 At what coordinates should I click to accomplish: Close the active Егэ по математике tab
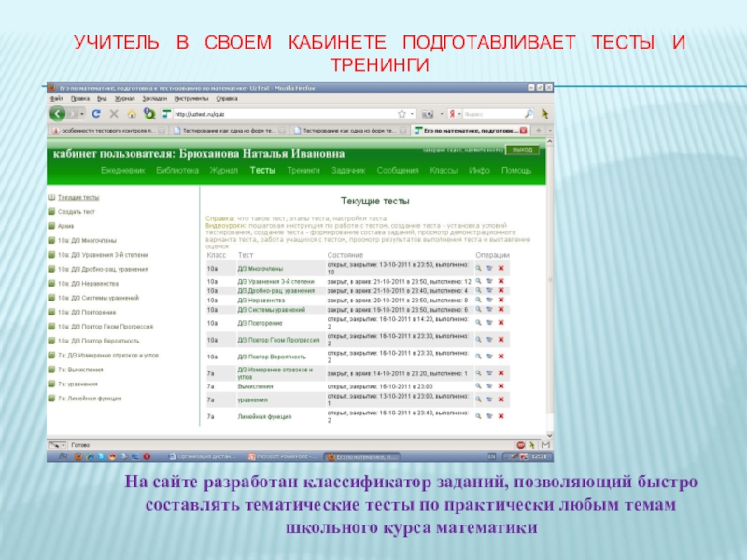(524, 130)
